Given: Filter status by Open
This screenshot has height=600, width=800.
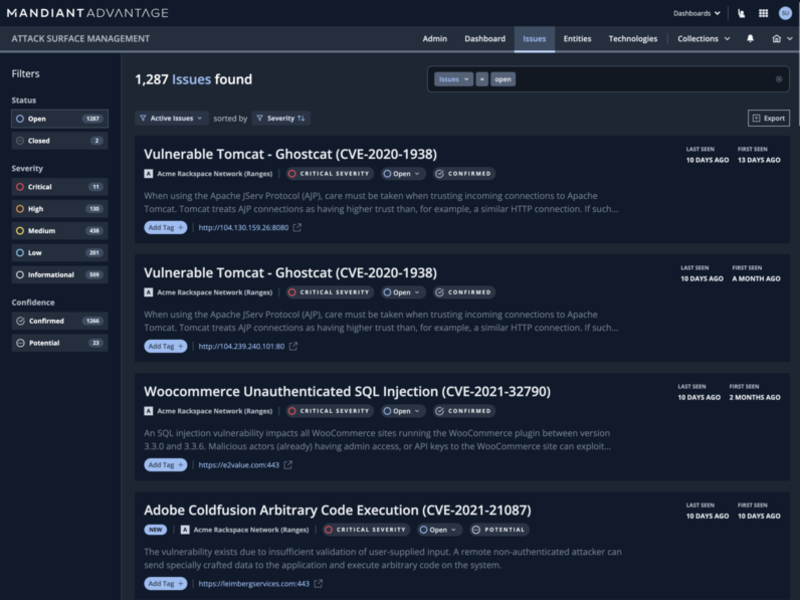Looking at the screenshot, I should coord(60,119).
